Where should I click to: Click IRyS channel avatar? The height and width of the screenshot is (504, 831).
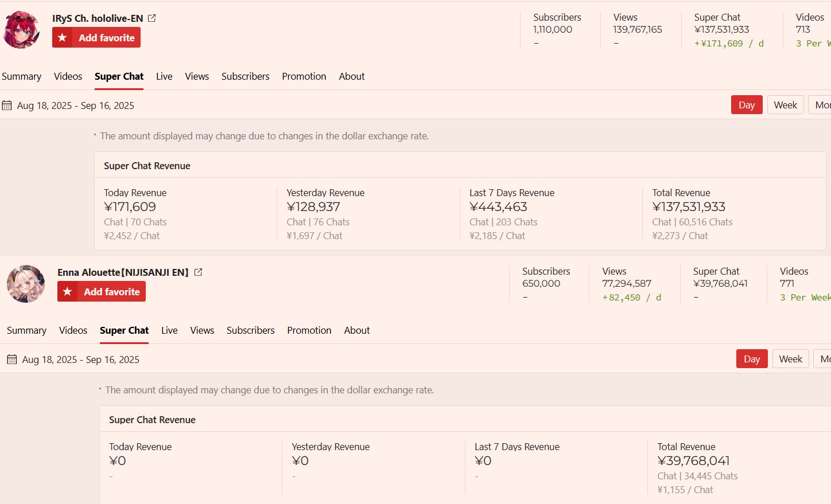pos(22,30)
